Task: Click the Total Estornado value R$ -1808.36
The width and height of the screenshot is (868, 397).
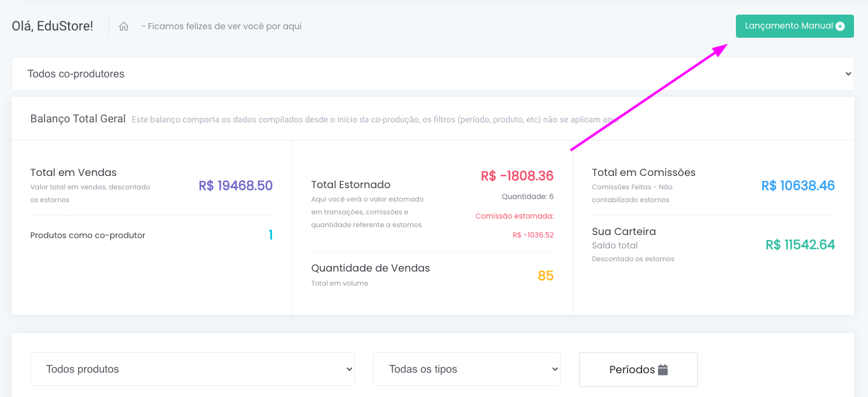Action: (517, 176)
